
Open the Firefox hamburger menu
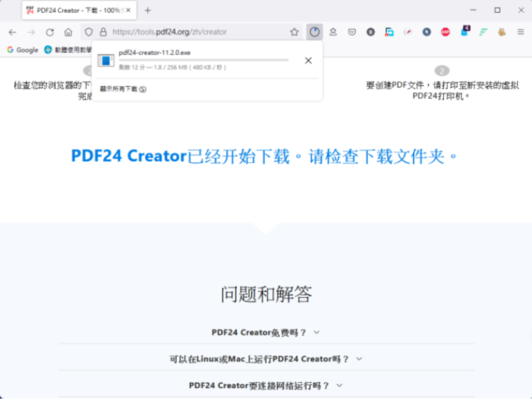click(x=521, y=32)
